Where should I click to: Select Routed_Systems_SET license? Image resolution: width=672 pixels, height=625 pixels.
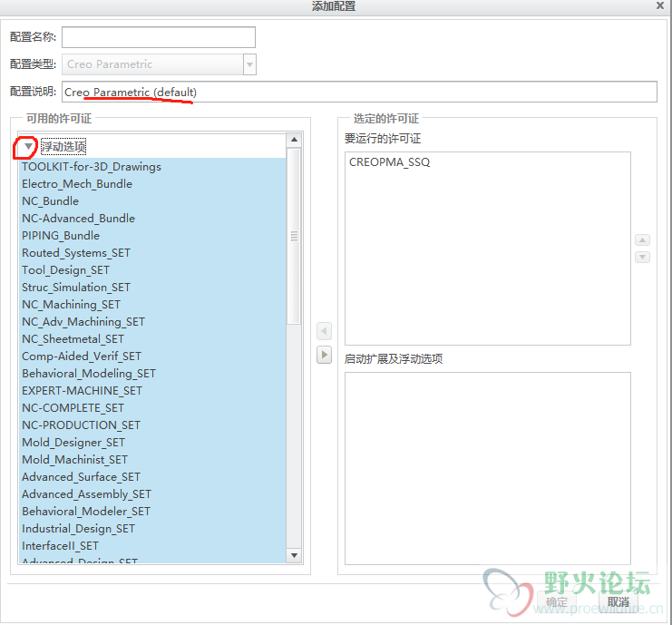tap(152, 253)
